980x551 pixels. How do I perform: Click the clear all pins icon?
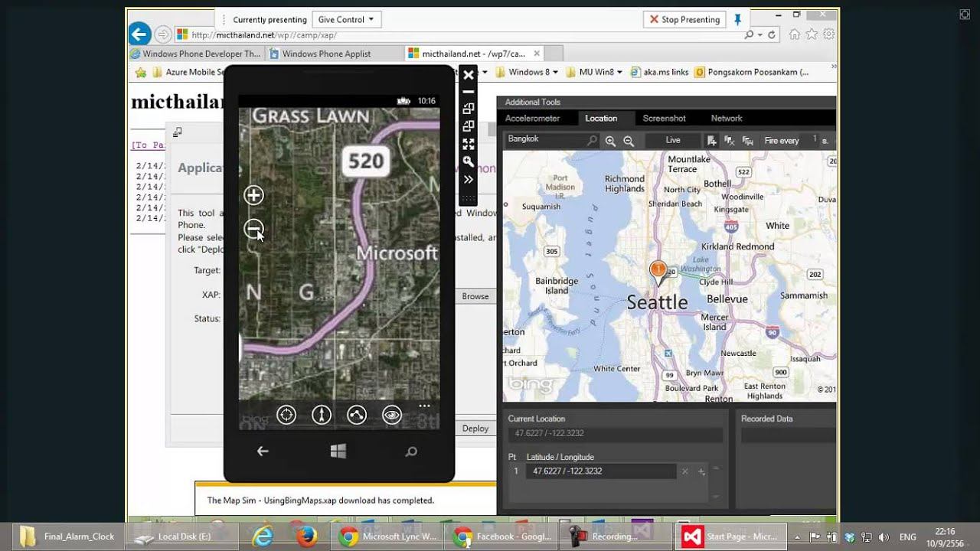pyautogui.click(x=730, y=141)
